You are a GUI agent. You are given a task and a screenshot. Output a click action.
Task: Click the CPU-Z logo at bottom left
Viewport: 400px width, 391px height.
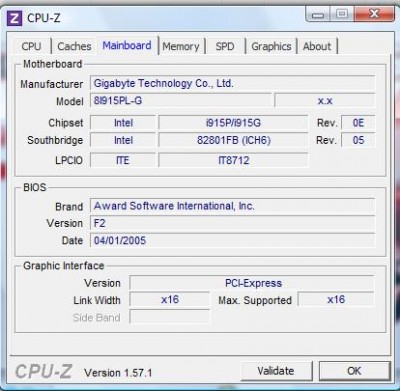[x=44, y=371]
